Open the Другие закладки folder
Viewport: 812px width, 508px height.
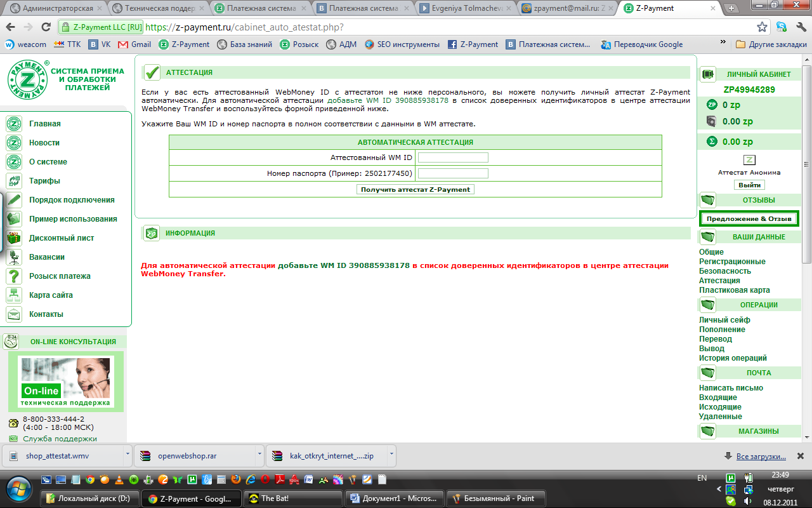771,44
